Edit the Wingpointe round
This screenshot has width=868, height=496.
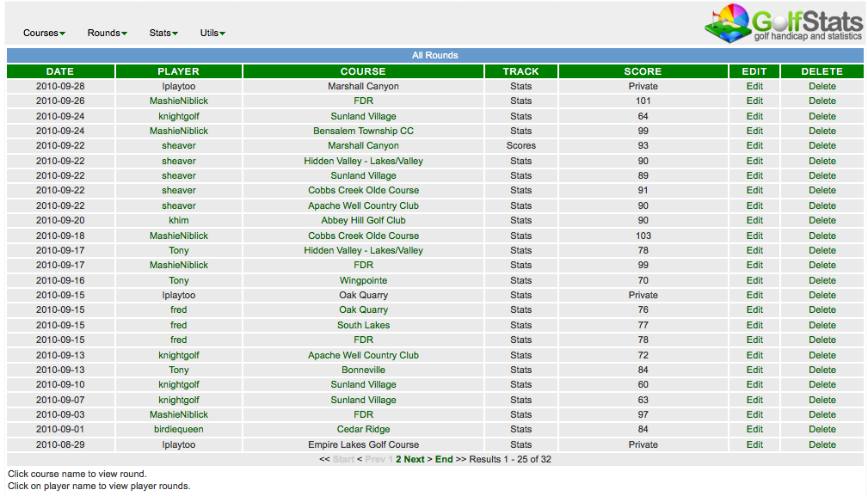754,280
